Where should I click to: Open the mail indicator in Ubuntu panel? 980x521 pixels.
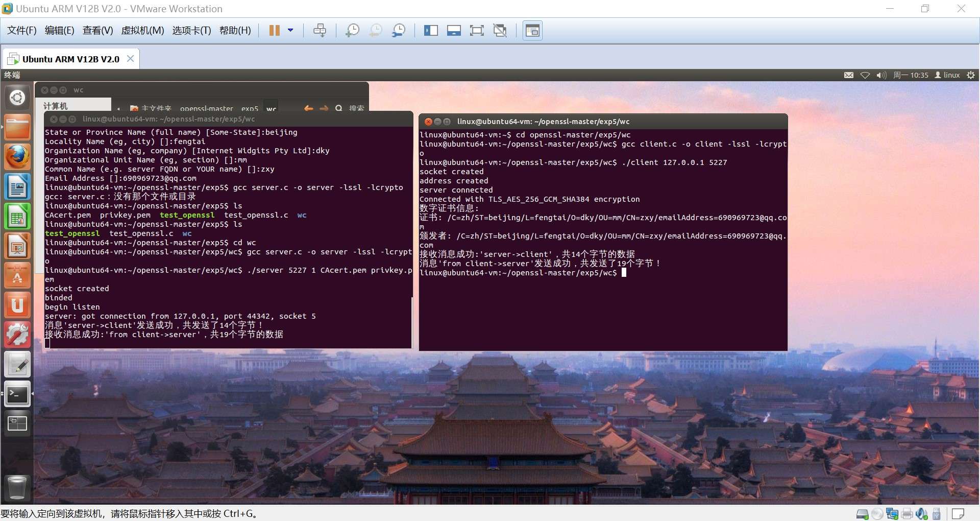point(849,75)
